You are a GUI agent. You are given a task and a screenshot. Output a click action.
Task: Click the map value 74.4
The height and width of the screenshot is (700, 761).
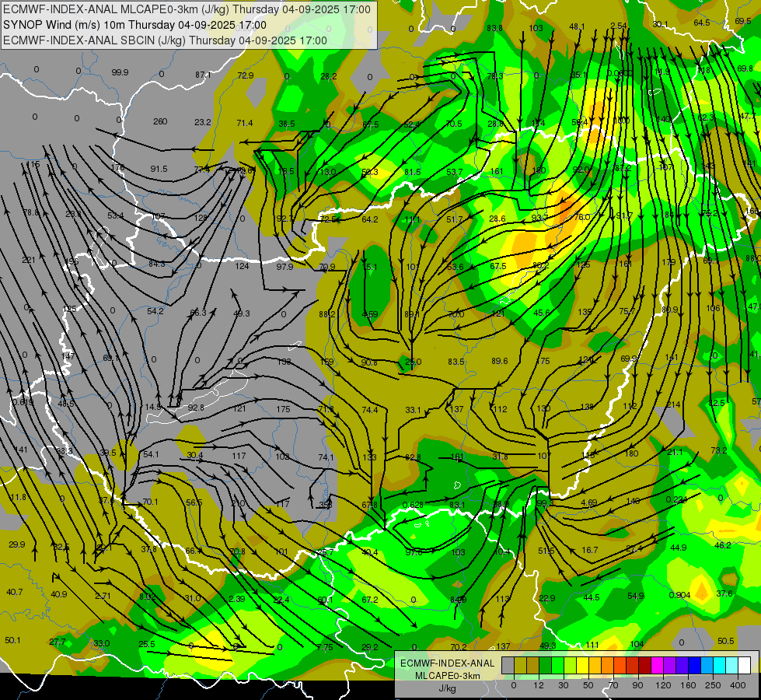click(370, 410)
